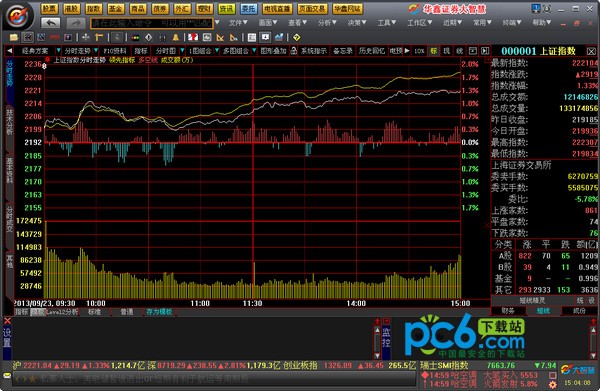Close the 000001 上证指数 side panel

(x=591, y=51)
